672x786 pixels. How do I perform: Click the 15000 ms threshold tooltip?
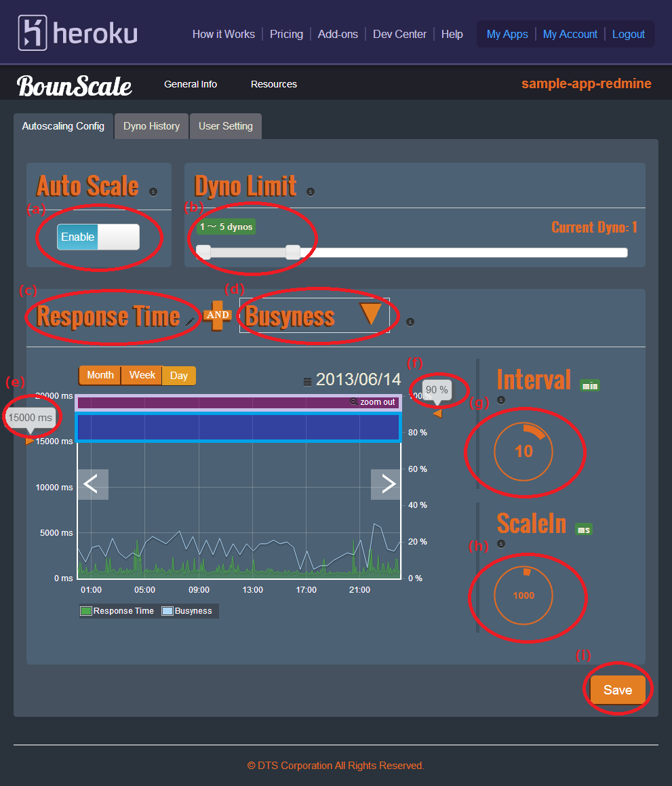(30, 420)
